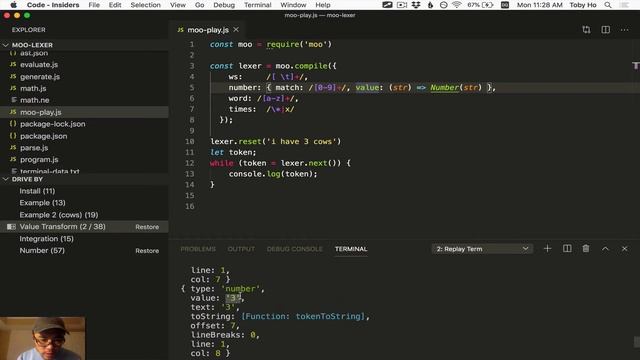Open package-lock.json in the explorer
640x360 pixels.
pos(53,124)
